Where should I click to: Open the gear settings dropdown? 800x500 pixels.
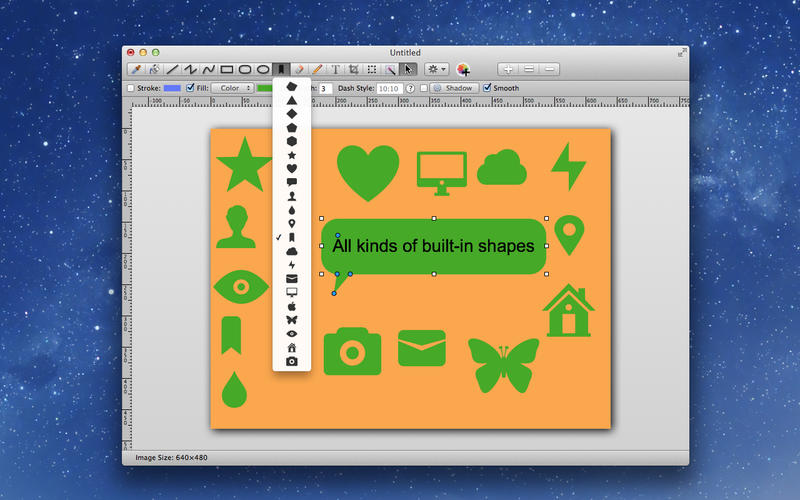(x=437, y=70)
